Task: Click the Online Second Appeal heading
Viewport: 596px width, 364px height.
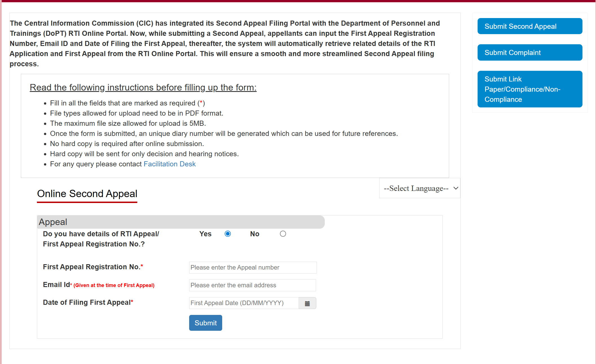Action: [87, 194]
